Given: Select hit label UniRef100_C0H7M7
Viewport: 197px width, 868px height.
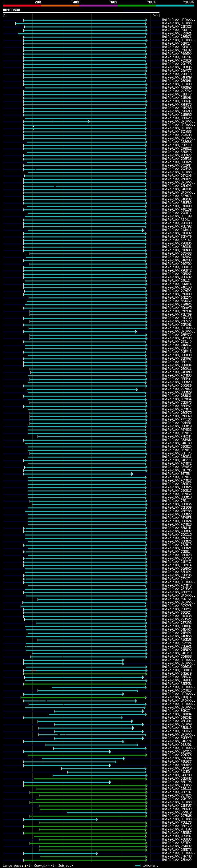Looking at the screenshot, I should [177, 57].
